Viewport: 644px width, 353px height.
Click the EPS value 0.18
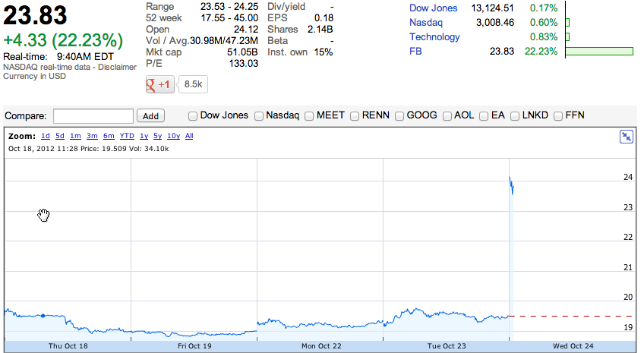[324, 18]
